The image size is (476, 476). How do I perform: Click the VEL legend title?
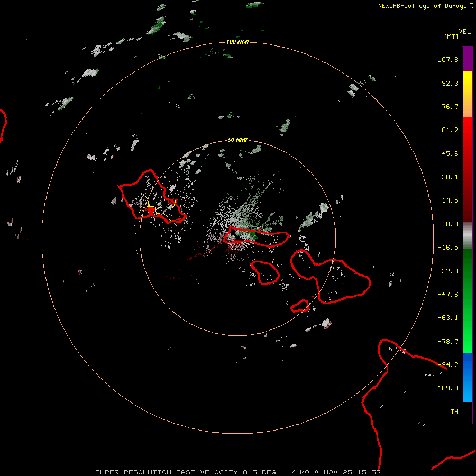tap(464, 31)
